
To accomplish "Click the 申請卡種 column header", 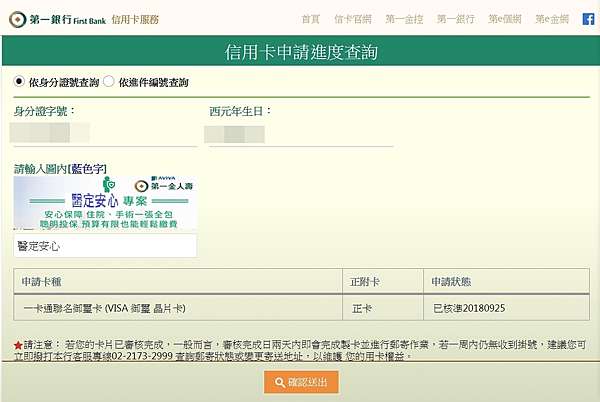I will pyautogui.click(x=178, y=282).
